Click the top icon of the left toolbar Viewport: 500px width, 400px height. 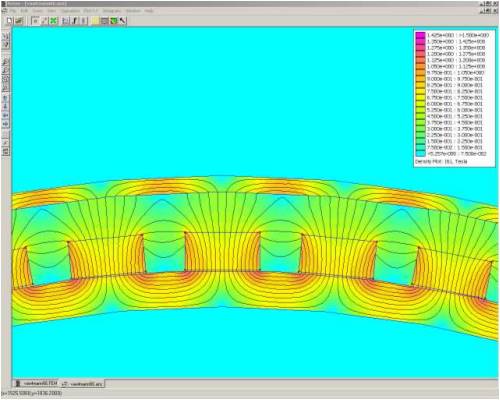point(6,36)
